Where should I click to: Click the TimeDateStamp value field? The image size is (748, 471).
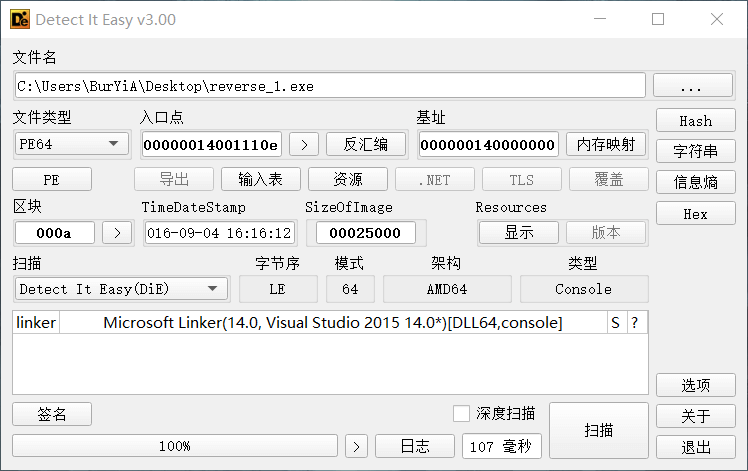(219, 233)
